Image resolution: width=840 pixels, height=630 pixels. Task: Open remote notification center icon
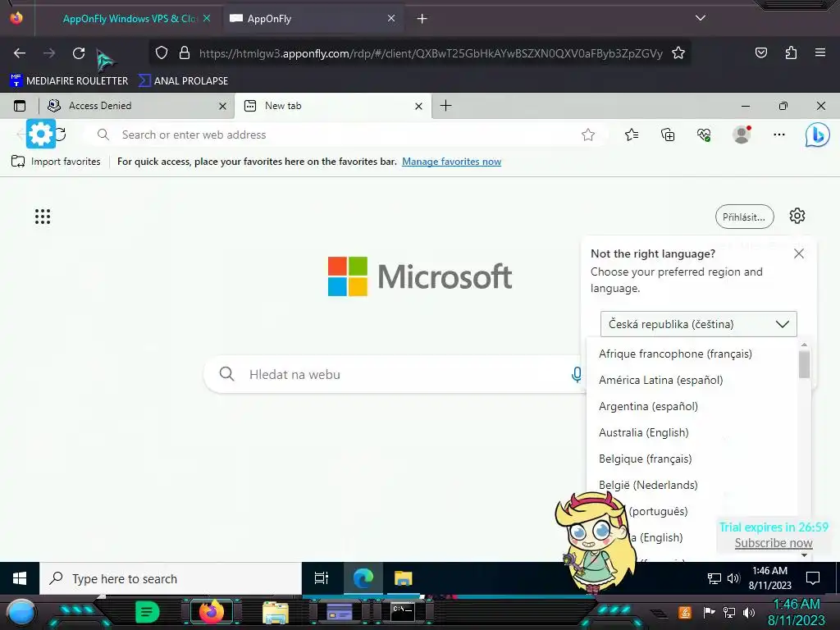[x=813, y=578]
